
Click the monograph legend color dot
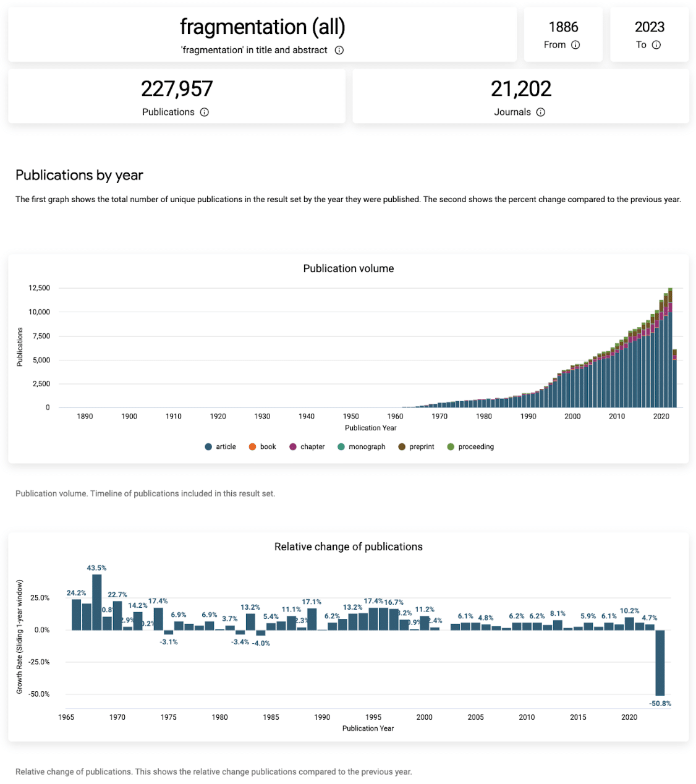pos(341,446)
